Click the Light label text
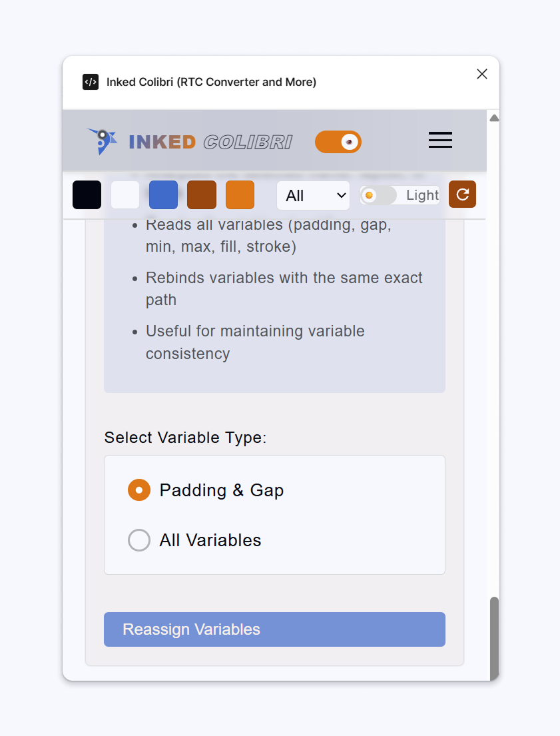 point(420,194)
